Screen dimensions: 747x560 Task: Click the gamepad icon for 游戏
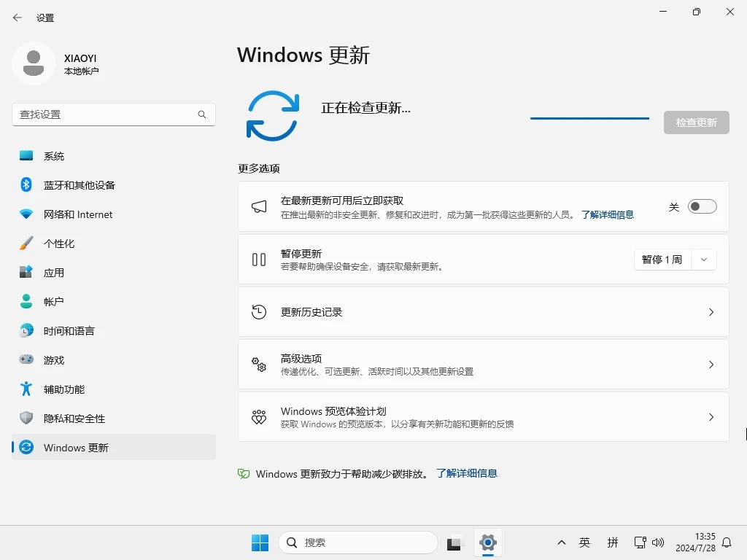click(26, 359)
